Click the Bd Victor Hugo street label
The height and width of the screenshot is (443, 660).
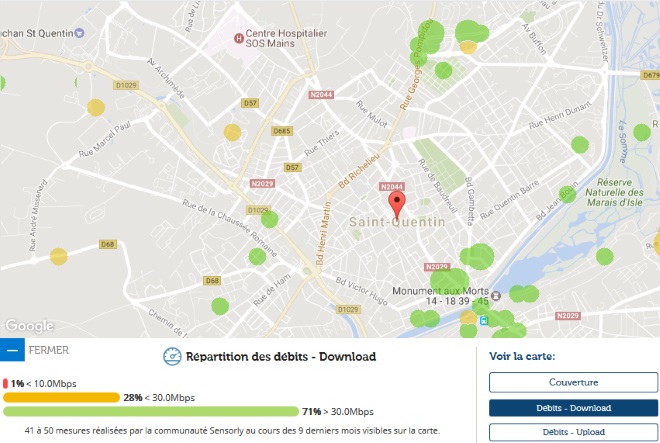click(362, 290)
